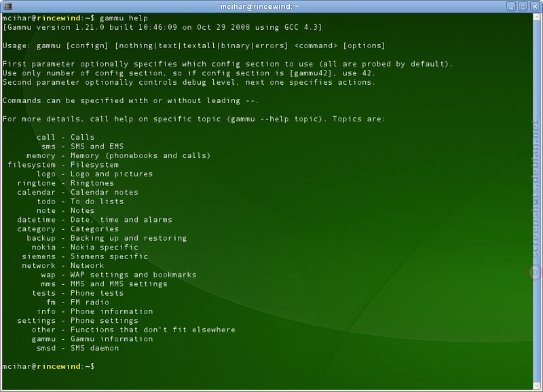The image size is (543, 392).
Task: Click the 'filesystem - Filesystem' row
Action: pos(63,165)
